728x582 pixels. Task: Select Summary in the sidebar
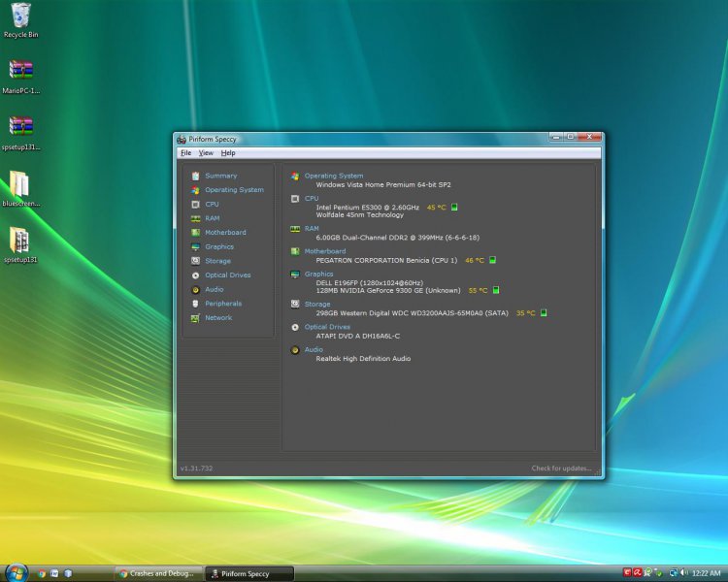[221, 176]
